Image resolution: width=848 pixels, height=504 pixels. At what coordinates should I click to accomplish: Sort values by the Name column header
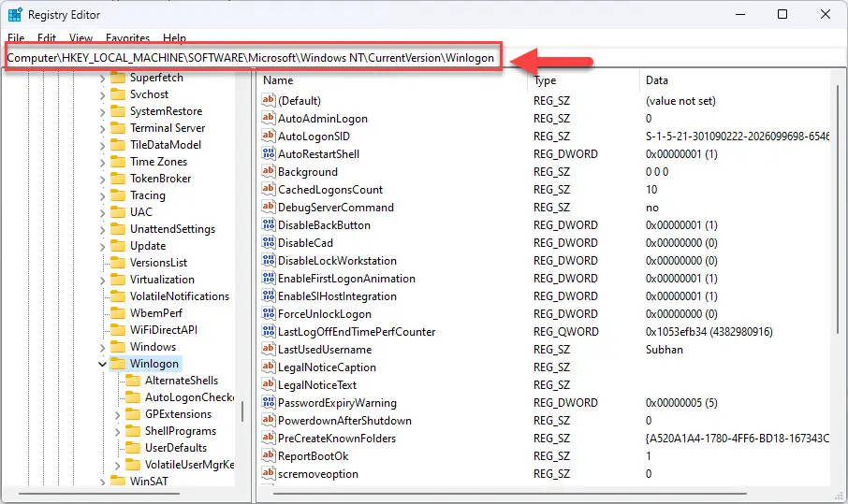[393, 80]
